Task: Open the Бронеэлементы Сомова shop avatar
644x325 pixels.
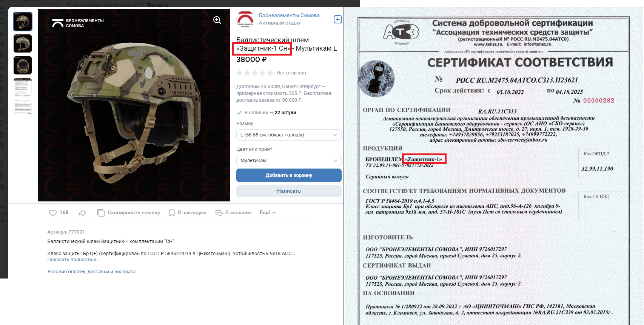Action: [245, 19]
